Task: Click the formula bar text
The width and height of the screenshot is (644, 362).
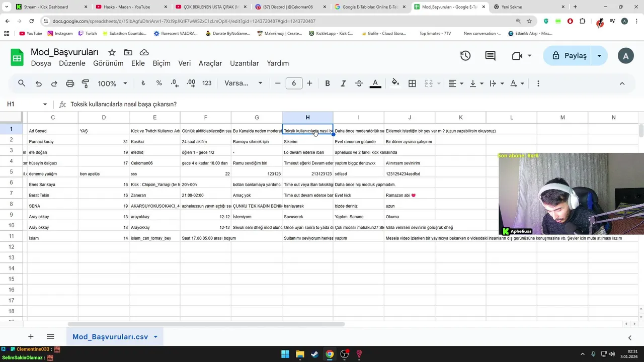Action: [x=124, y=105]
